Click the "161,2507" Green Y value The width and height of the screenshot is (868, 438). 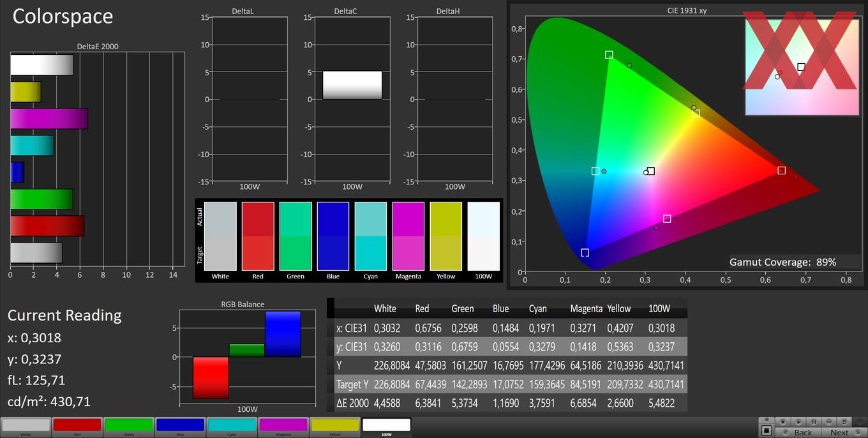pos(468,365)
